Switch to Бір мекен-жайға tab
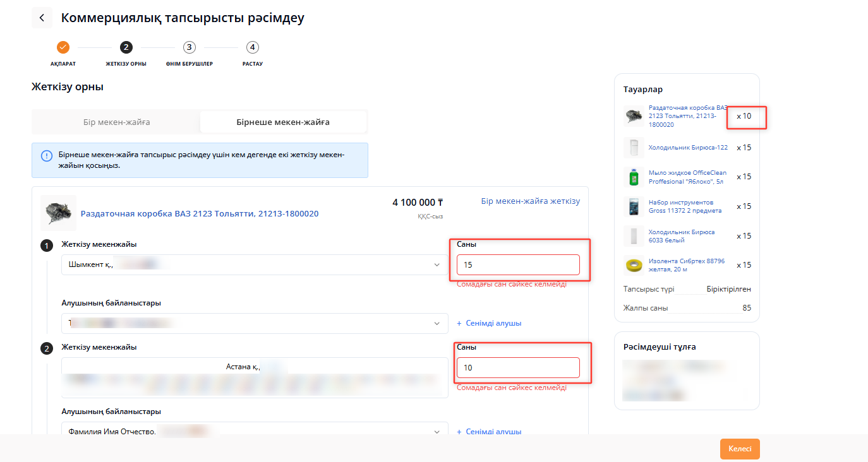The image size is (868, 462). [x=116, y=122]
